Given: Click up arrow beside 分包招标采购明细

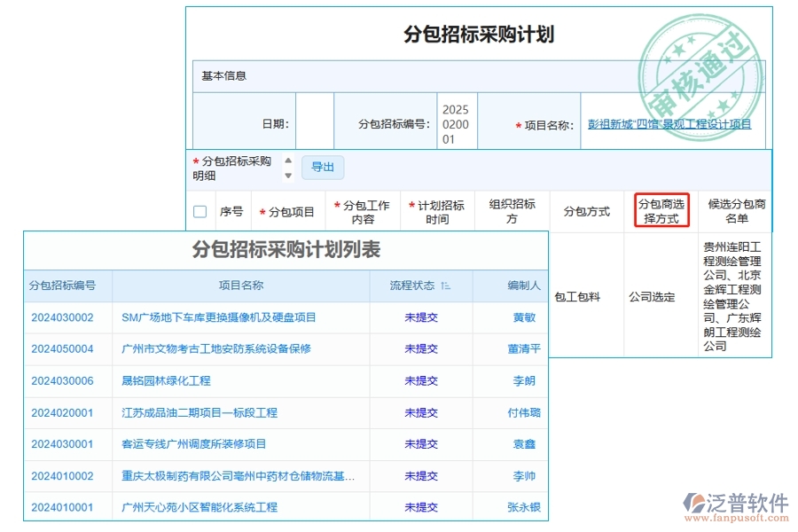Looking at the screenshot, I should pos(287,160).
